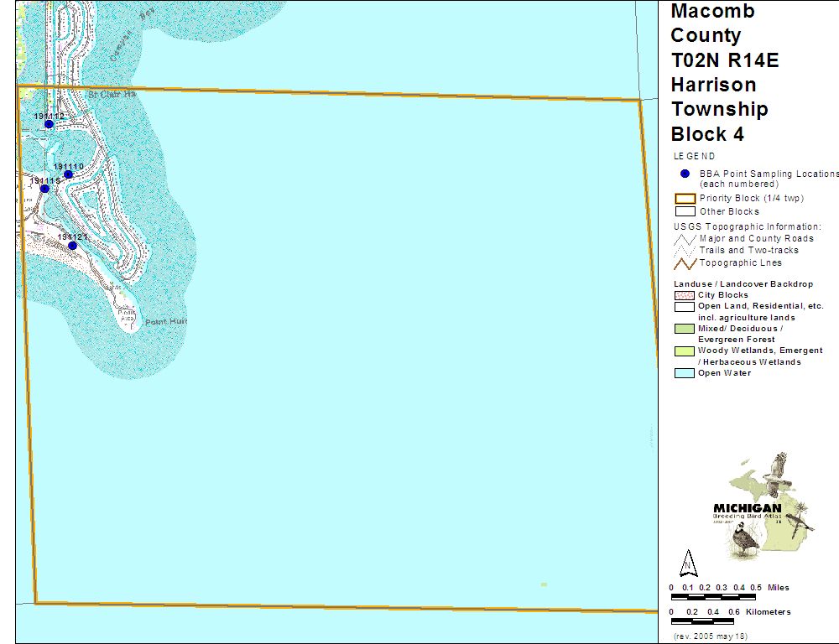Click the Miles scale bar
The width and height of the screenshot is (839, 644).
tap(713, 598)
